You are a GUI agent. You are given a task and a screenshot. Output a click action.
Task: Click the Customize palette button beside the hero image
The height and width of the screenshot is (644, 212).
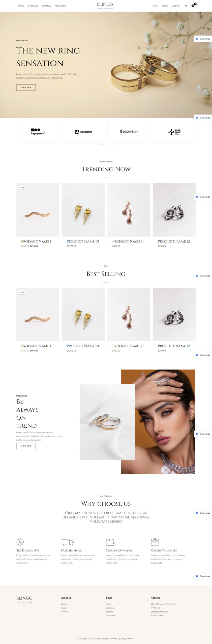click(x=203, y=39)
